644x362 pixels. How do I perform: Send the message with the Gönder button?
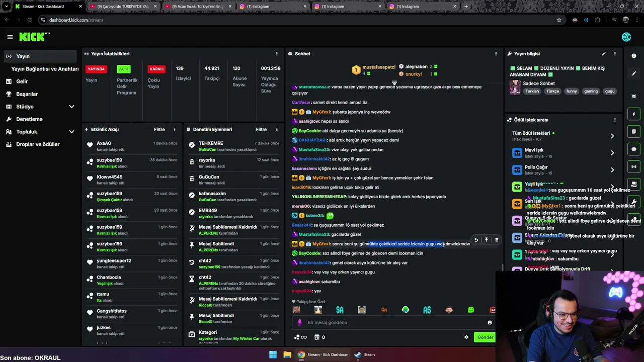[x=485, y=337]
